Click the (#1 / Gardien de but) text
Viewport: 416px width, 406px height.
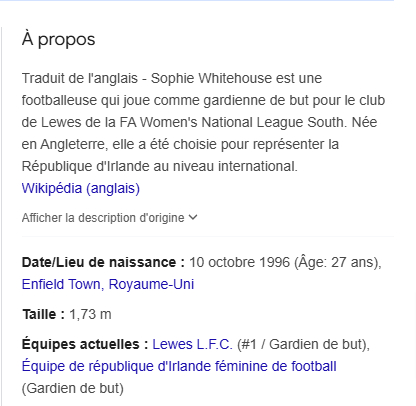click(x=302, y=344)
